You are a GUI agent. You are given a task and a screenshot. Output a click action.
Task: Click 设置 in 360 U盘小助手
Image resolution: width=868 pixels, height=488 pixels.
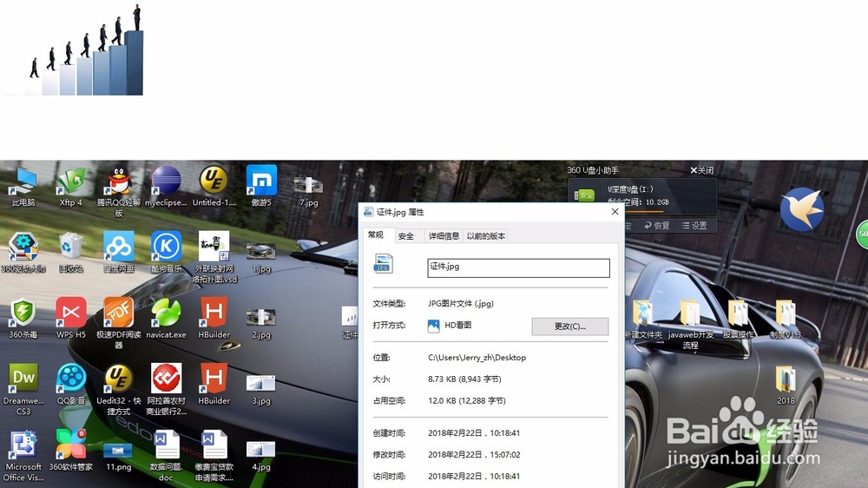click(x=694, y=226)
